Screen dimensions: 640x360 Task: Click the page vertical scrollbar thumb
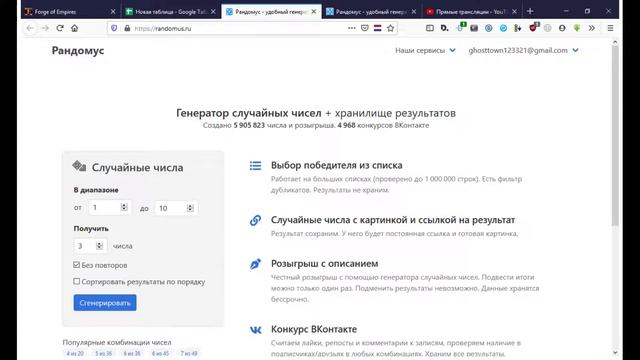tap(615, 136)
